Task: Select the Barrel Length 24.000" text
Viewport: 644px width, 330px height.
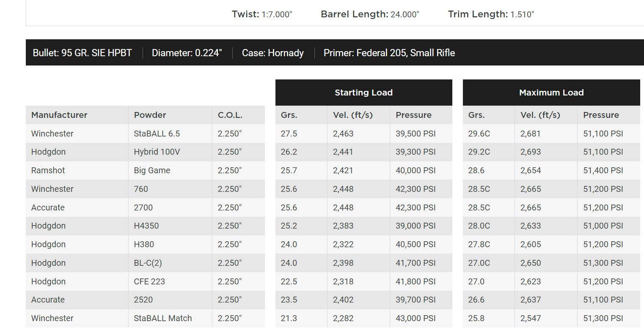Action: click(370, 14)
